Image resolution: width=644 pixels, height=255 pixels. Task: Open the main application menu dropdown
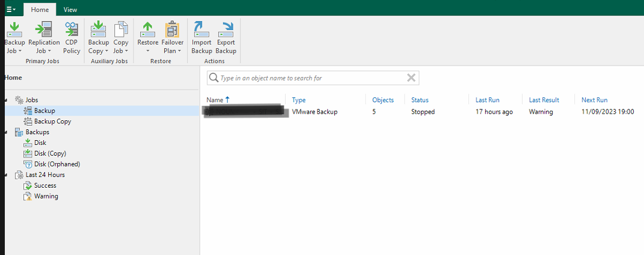pyautogui.click(x=11, y=10)
